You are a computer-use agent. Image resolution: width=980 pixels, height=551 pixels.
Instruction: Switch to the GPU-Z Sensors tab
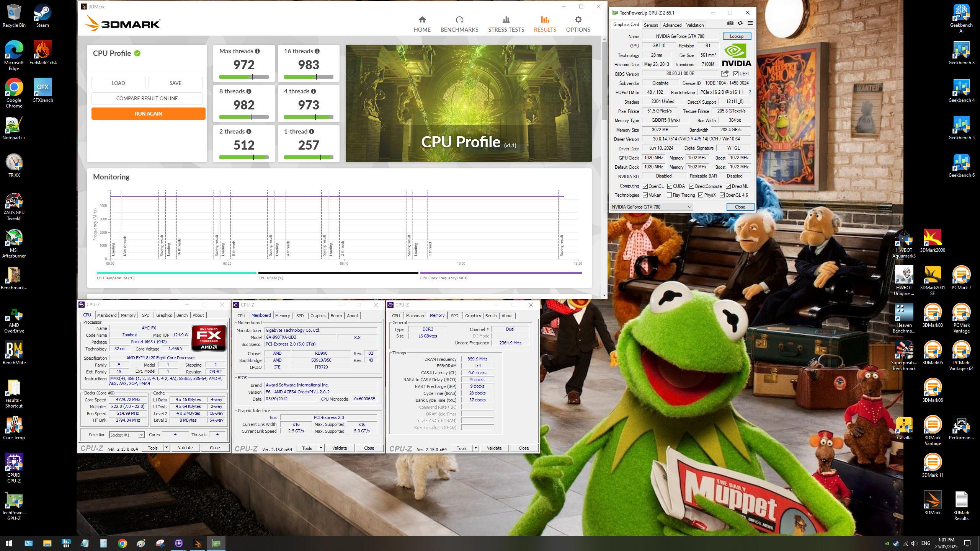(x=651, y=25)
